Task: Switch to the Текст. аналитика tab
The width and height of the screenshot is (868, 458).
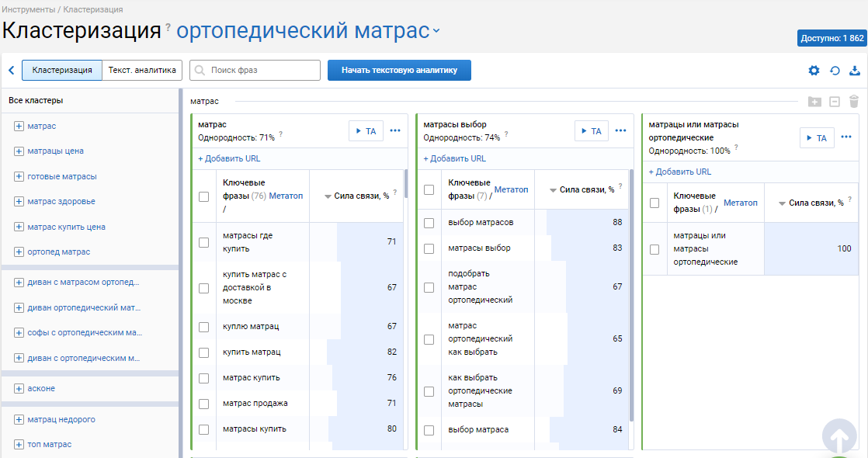Action: click(142, 71)
